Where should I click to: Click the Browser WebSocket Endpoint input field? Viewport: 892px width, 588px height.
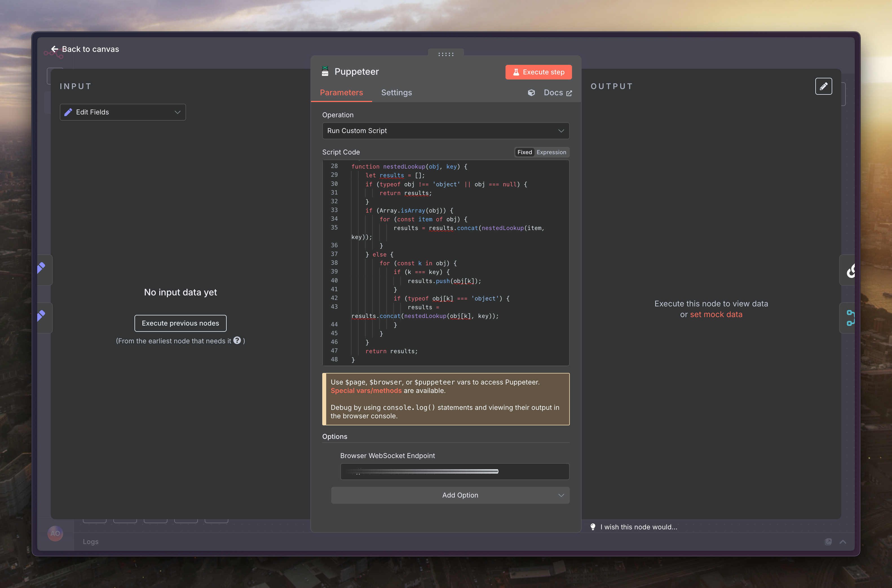455,471
